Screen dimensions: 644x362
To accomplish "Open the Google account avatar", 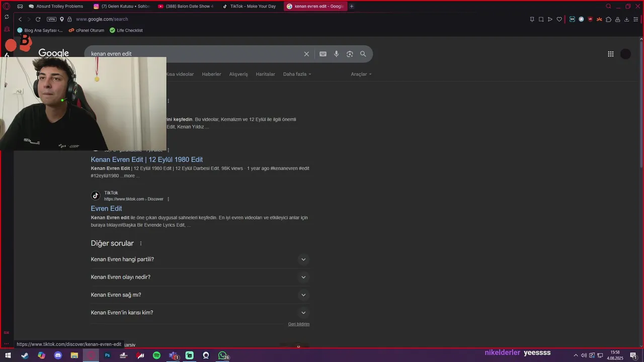I will (x=625, y=54).
